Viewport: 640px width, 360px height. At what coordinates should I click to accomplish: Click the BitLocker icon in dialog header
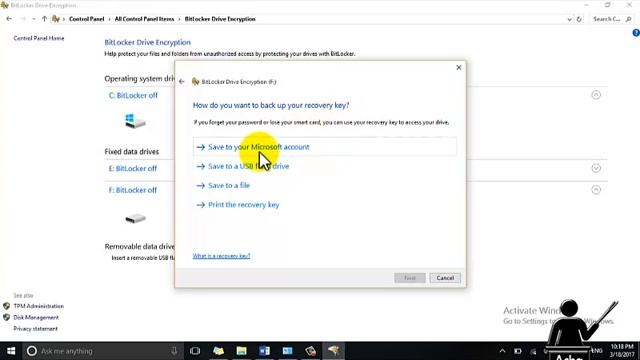click(x=196, y=82)
